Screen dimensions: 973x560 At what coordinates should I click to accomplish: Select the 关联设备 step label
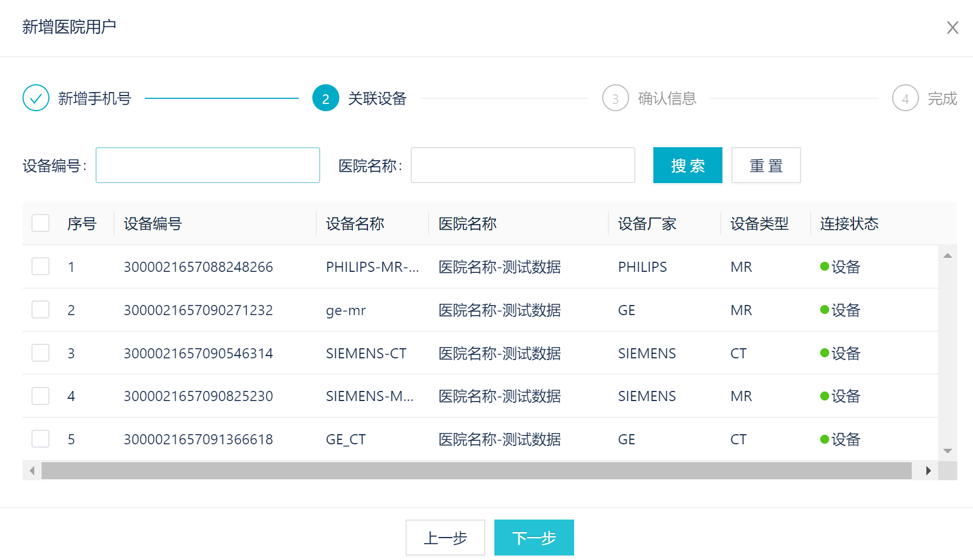pyautogui.click(x=377, y=98)
